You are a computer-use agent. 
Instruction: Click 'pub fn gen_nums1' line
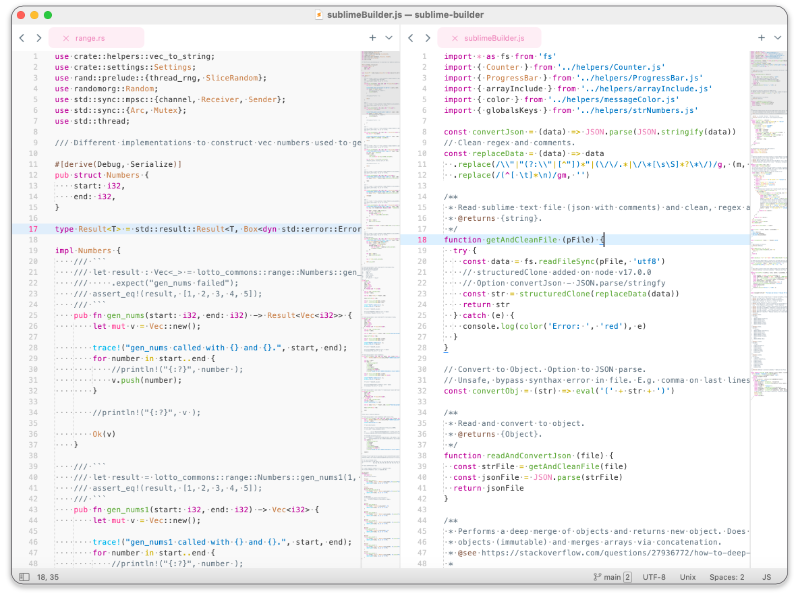(196, 510)
